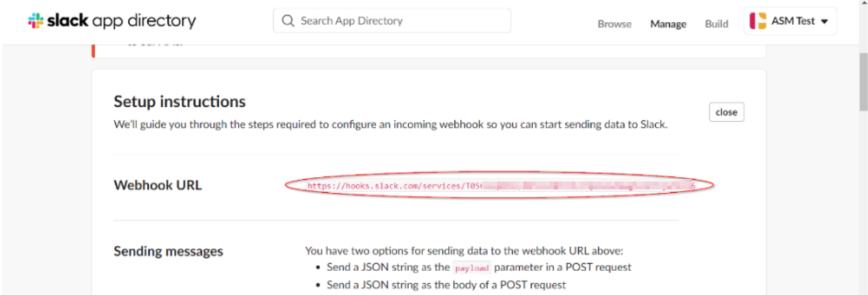Close the Setup instructions panel
868x295 pixels.
(727, 112)
